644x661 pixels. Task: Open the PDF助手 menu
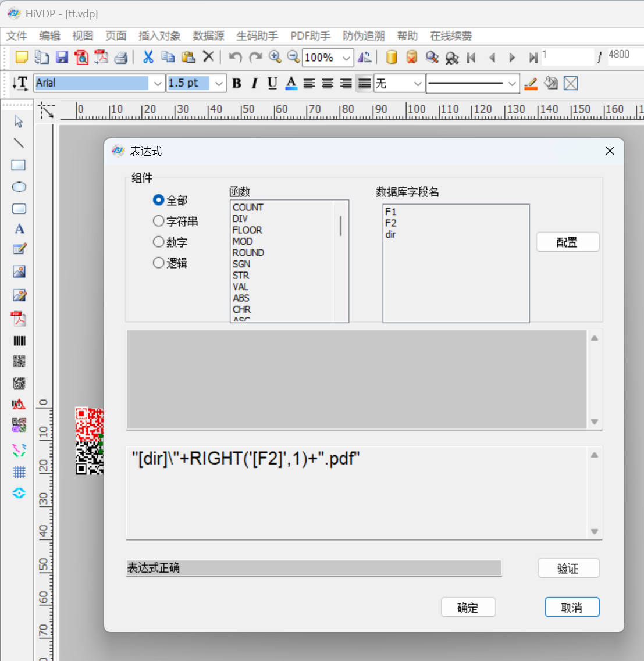[x=310, y=36]
